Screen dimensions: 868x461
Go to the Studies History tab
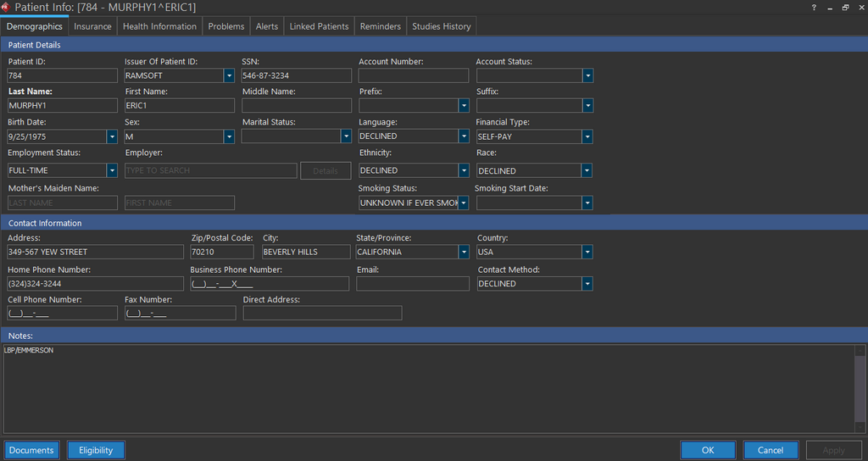point(441,26)
